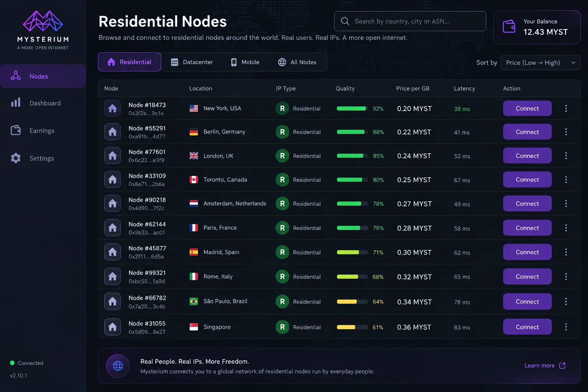Switch to the Mobile tab
The image size is (588, 392).
(245, 62)
